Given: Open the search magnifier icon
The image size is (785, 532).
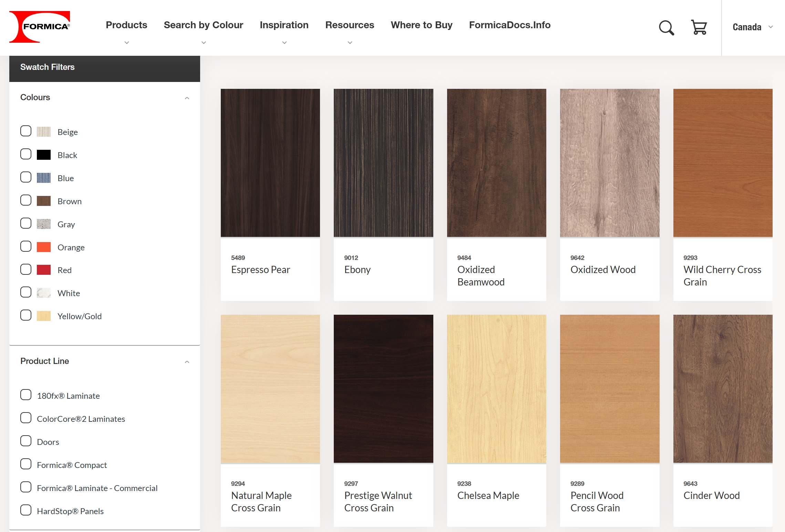Looking at the screenshot, I should pyautogui.click(x=667, y=28).
